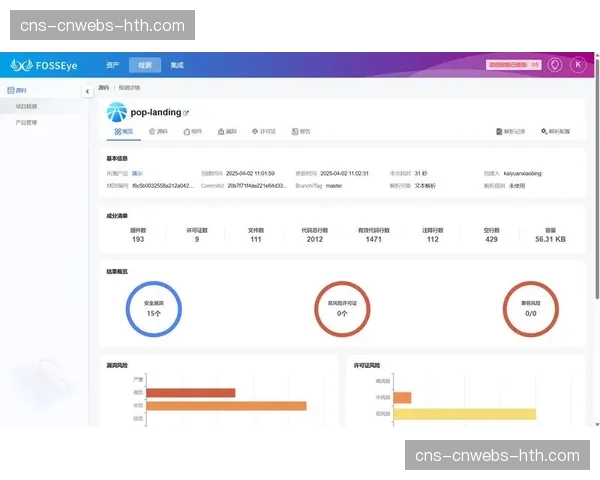Open the 资产 top menu
Image resolution: width=600 pixels, height=480 pixels.
[112, 65]
